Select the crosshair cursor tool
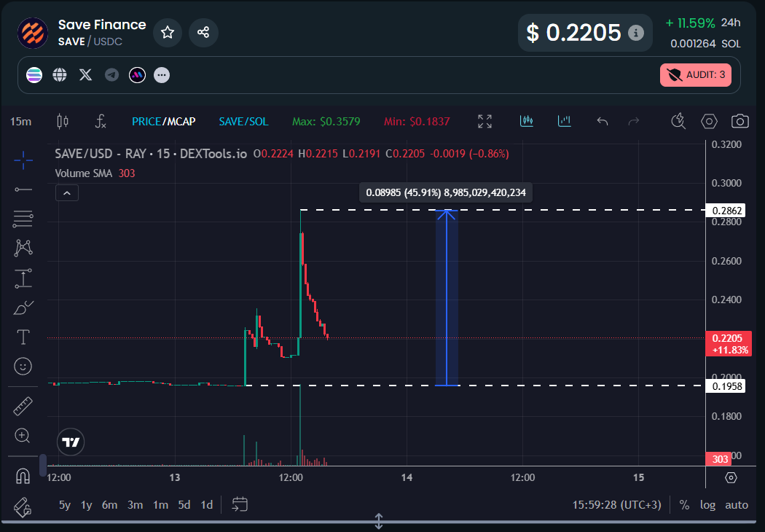The height and width of the screenshot is (532, 765). click(x=23, y=160)
